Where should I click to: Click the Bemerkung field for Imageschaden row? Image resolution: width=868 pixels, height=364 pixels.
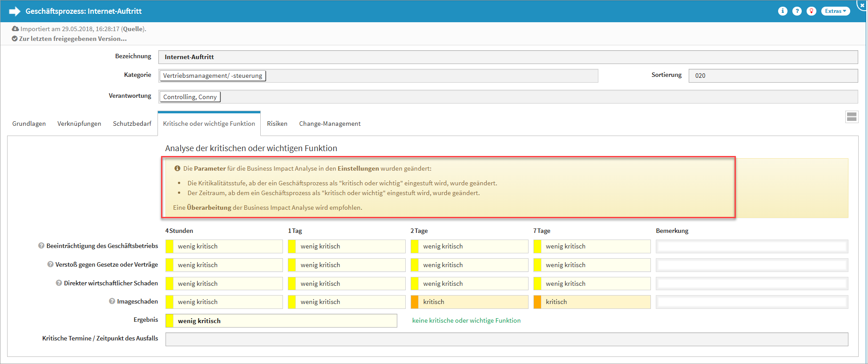tap(751, 302)
